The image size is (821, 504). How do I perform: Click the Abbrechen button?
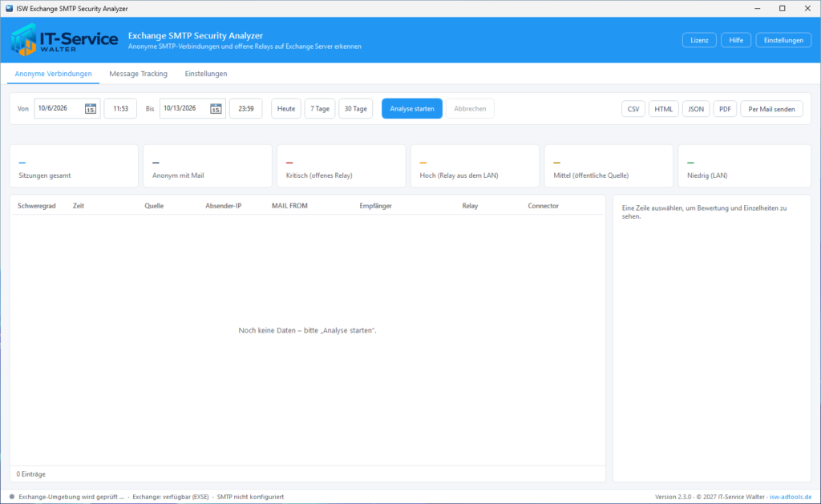(x=470, y=109)
